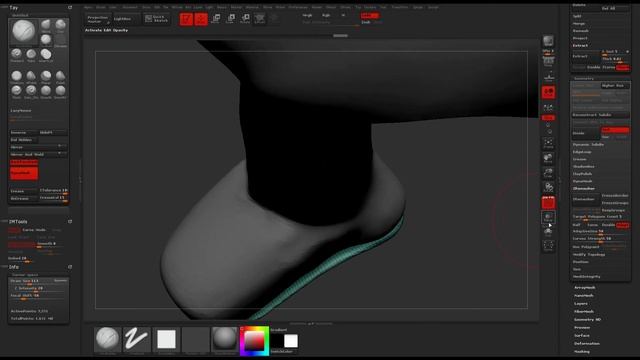Open texture slot in bottom shelf
The width and height of the screenshot is (640, 360).
click(x=196, y=339)
